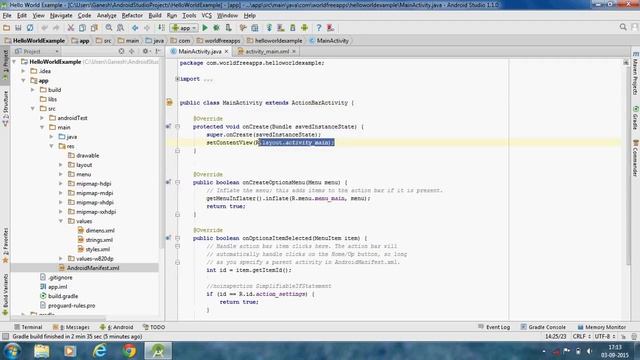640x360 pixels.
Task: Switch to the activity_main.xml tab
Action: (267, 51)
